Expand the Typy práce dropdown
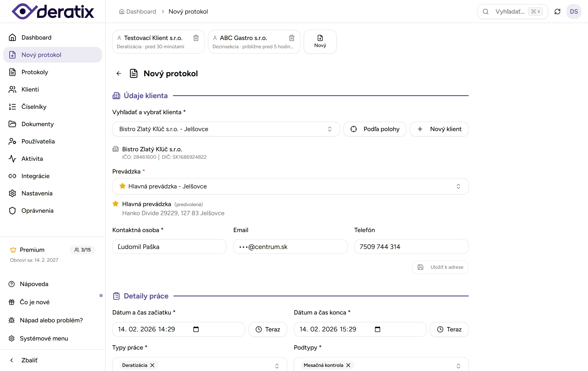The image size is (588, 371). point(277,366)
